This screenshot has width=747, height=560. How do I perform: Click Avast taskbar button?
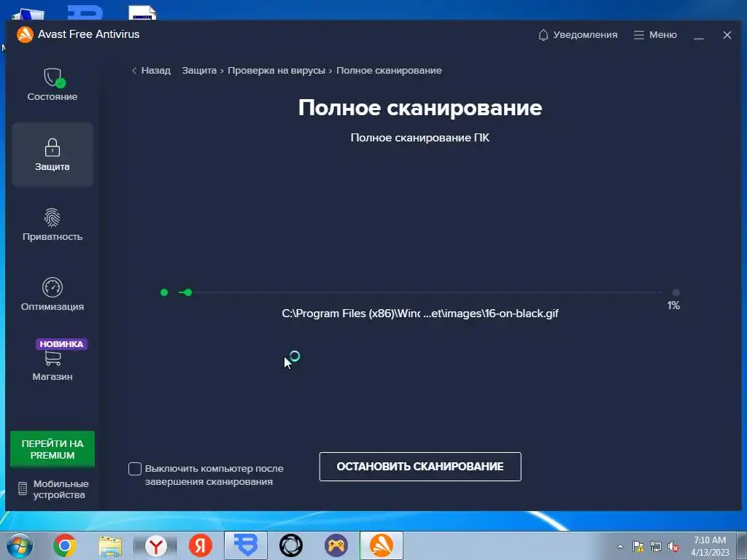[x=382, y=545]
